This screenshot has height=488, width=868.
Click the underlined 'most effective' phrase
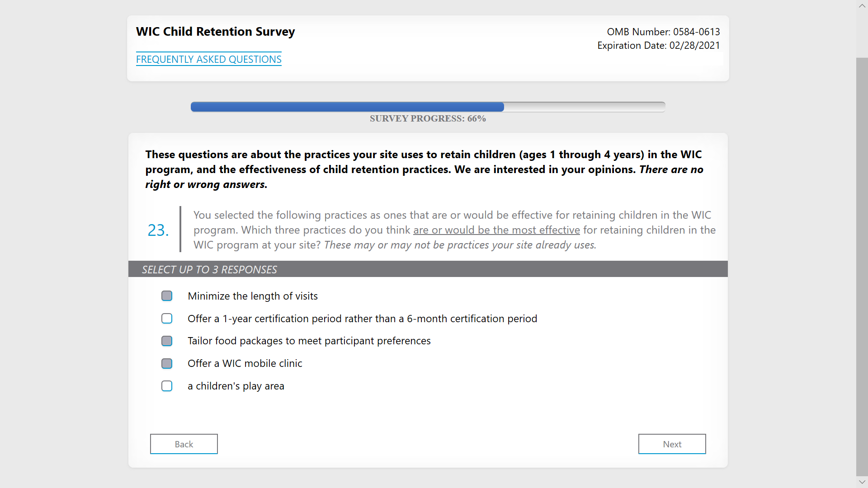coord(496,230)
